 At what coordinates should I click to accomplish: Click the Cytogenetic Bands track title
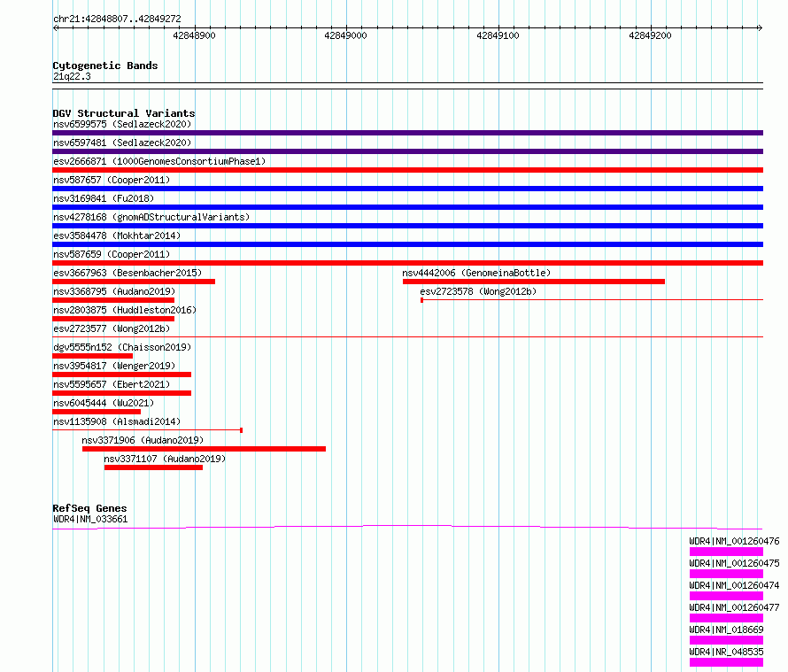click(104, 66)
